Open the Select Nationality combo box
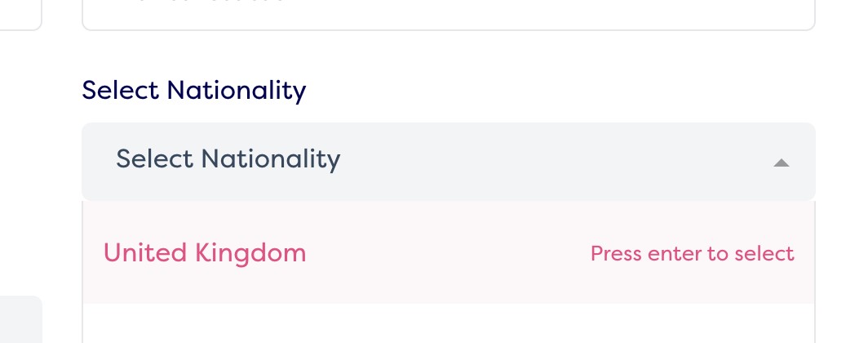The width and height of the screenshot is (868, 343). pyautogui.click(x=448, y=161)
